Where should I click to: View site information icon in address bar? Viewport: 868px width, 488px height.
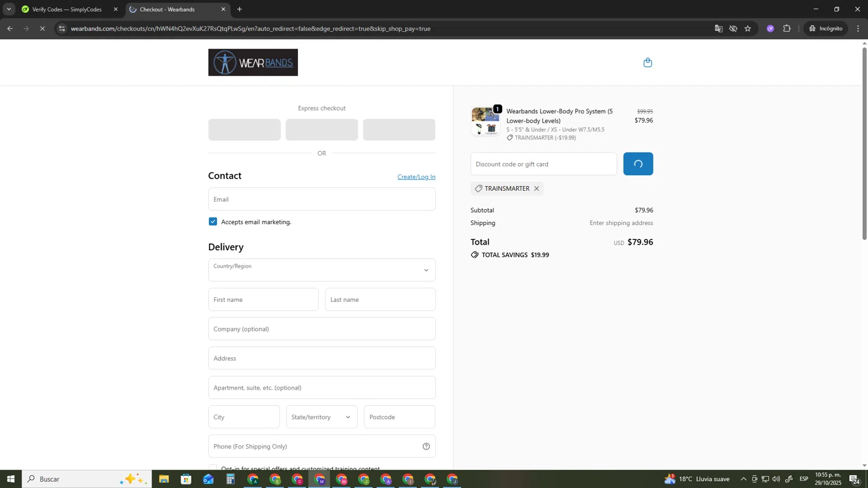(x=62, y=28)
